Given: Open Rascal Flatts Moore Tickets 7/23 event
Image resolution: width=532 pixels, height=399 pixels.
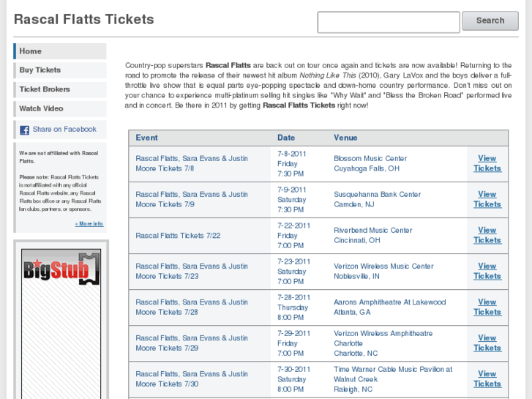Looking at the screenshot, I should point(192,271).
